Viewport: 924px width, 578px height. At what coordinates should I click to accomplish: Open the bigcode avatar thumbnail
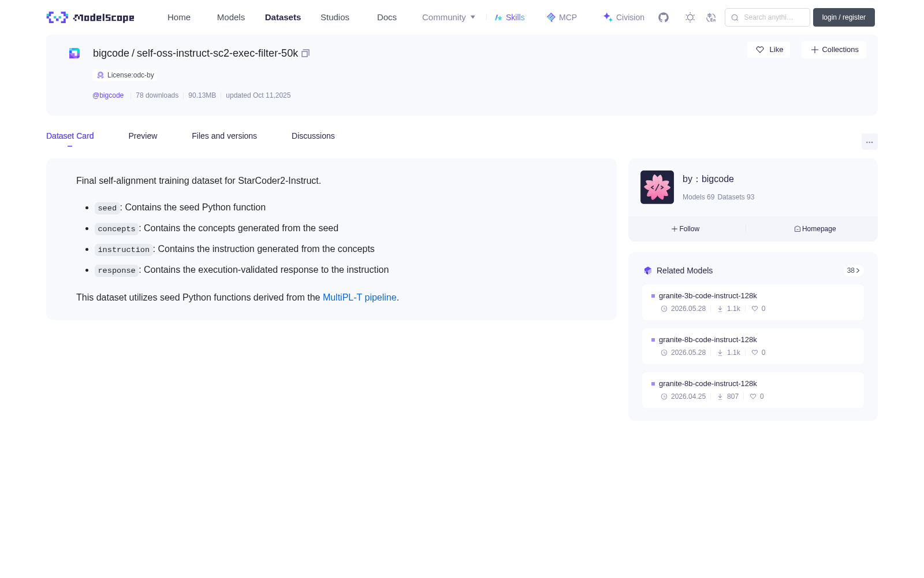point(657,187)
